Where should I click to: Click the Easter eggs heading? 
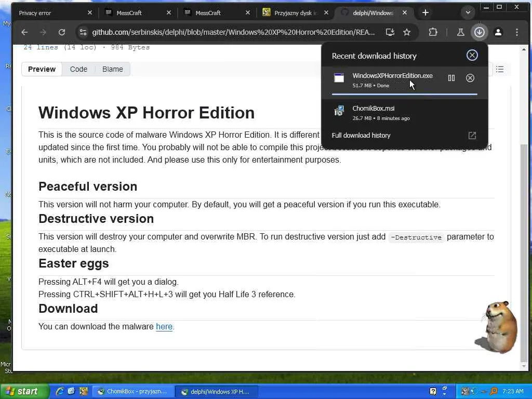[x=74, y=263]
